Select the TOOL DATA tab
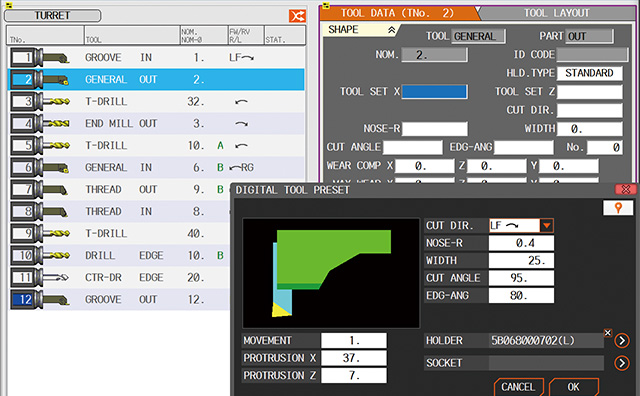This screenshot has height=396, width=640. (398, 13)
